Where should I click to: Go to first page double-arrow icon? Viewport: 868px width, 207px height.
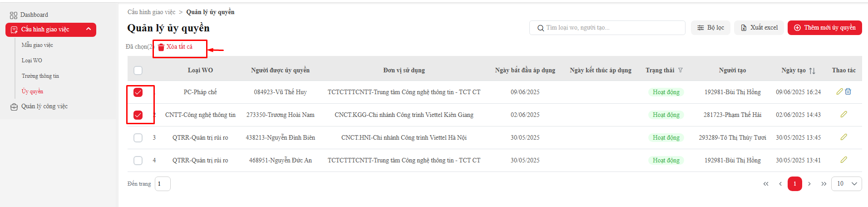click(766, 184)
